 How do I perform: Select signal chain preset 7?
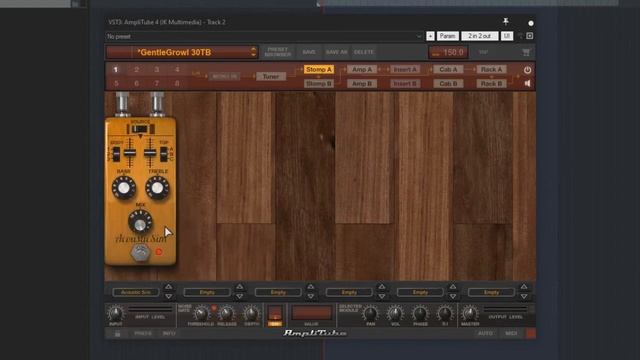[x=156, y=83]
